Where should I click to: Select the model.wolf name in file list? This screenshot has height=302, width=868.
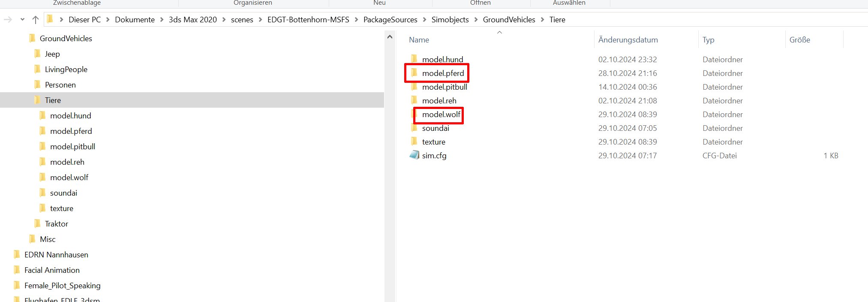pyautogui.click(x=441, y=115)
